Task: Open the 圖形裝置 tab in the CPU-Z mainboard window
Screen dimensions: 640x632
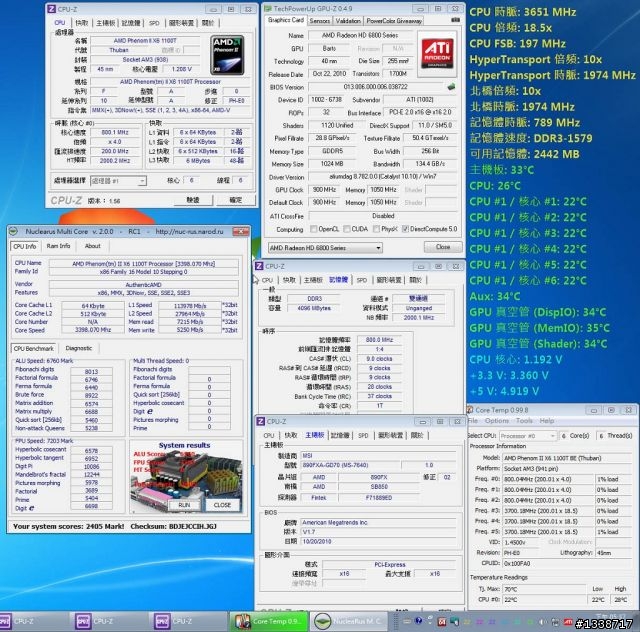Action: [x=391, y=436]
